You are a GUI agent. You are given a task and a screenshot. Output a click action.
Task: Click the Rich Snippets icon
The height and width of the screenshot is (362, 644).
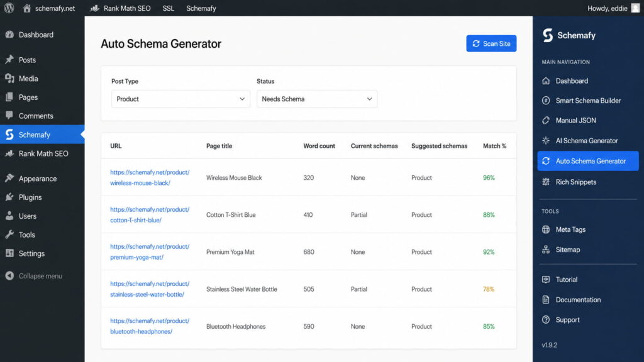pyautogui.click(x=546, y=182)
